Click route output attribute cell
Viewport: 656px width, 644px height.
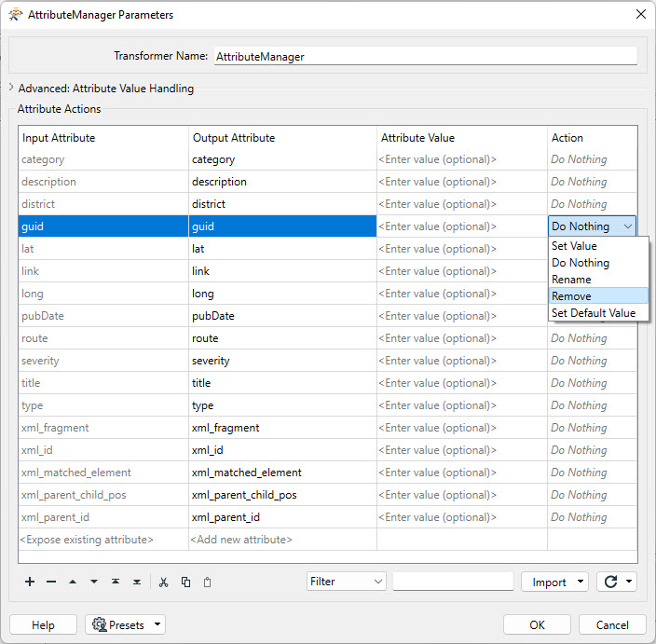[282, 338]
